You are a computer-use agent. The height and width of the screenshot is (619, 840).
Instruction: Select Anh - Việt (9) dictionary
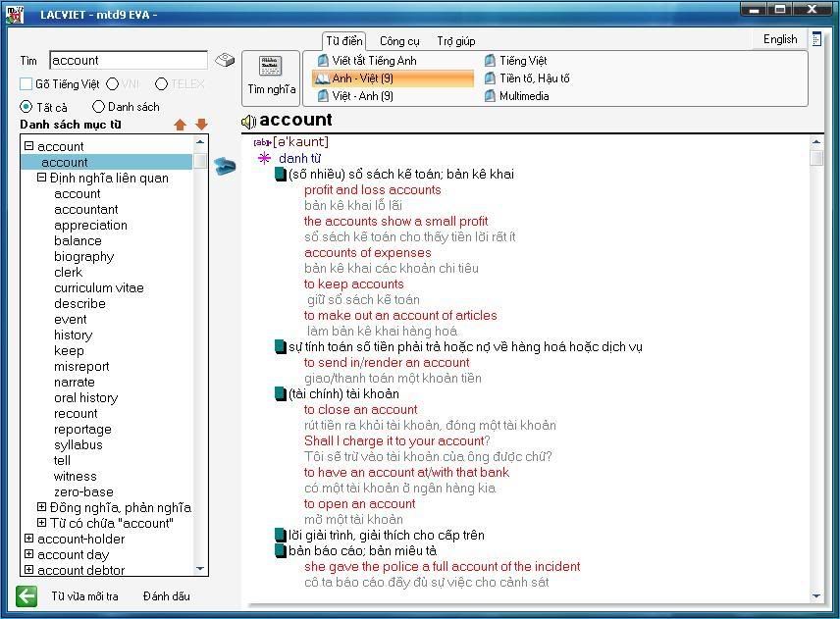[393, 78]
